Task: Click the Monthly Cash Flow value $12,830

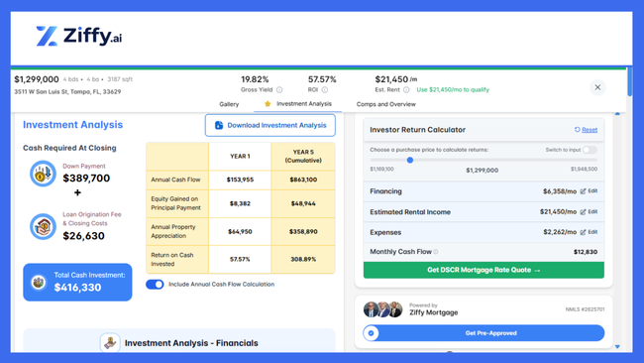Action: click(586, 252)
